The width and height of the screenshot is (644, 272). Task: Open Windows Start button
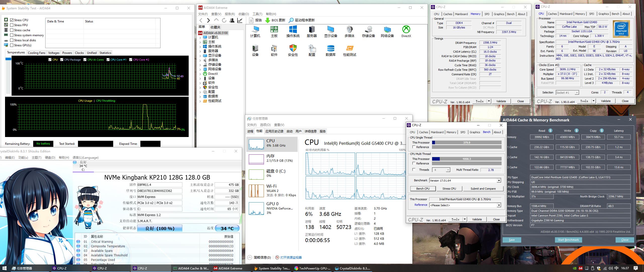tap(4, 268)
